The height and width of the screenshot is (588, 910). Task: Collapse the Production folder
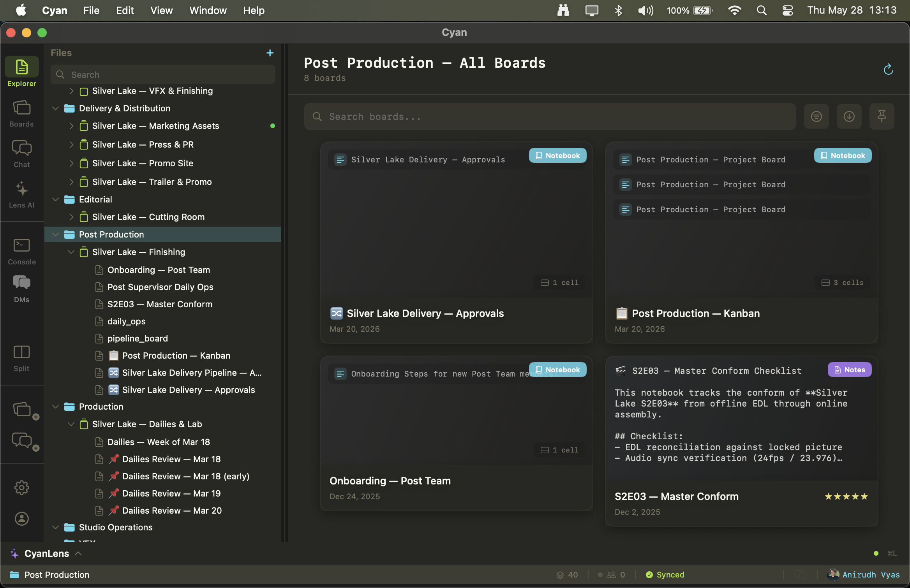point(55,407)
